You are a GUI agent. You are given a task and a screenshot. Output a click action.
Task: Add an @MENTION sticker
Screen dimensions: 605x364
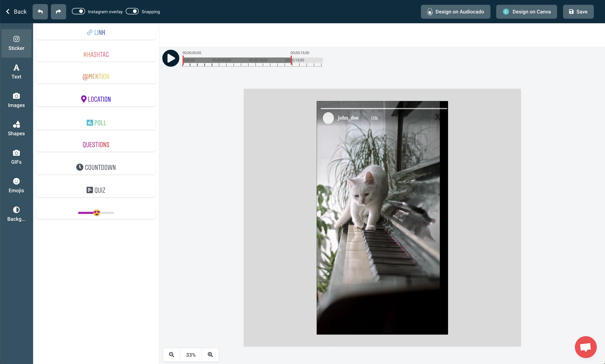(96, 77)
